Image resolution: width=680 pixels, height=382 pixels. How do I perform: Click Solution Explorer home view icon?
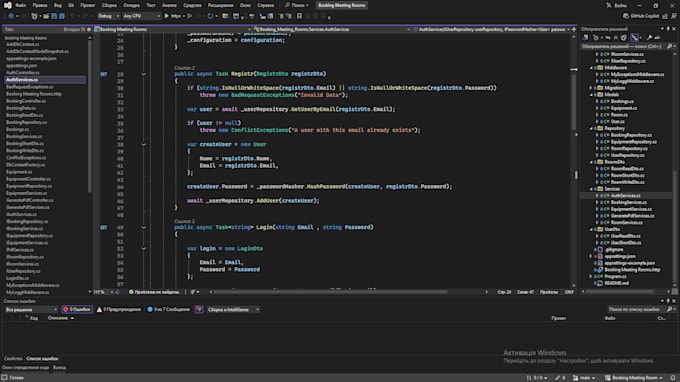585,38
